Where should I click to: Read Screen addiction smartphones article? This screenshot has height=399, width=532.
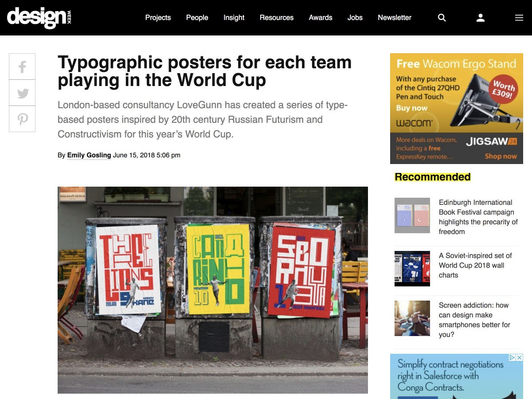pos(474,320)
